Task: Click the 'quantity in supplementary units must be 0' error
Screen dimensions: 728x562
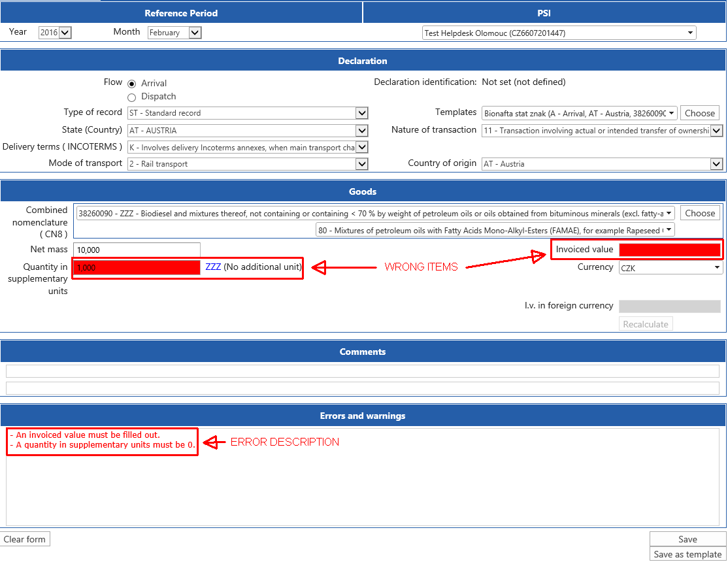Action: [x=103, y=445]
